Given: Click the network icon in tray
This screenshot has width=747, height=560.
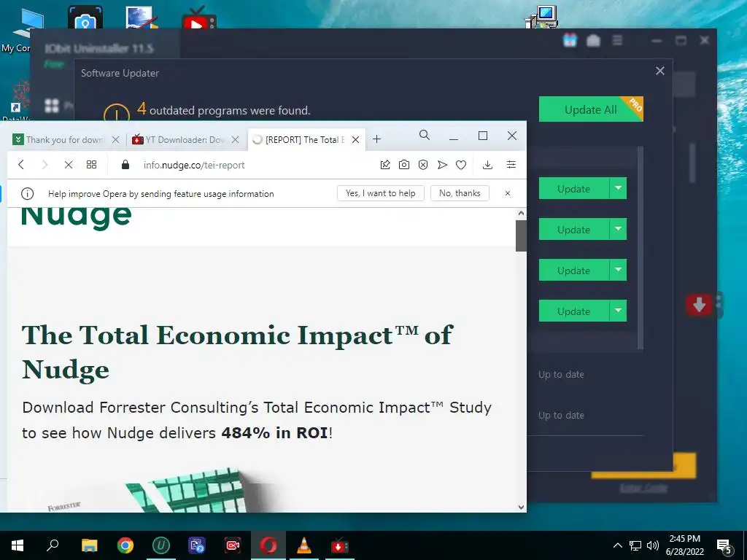Looking at the screenshot, I should point(635,545).
